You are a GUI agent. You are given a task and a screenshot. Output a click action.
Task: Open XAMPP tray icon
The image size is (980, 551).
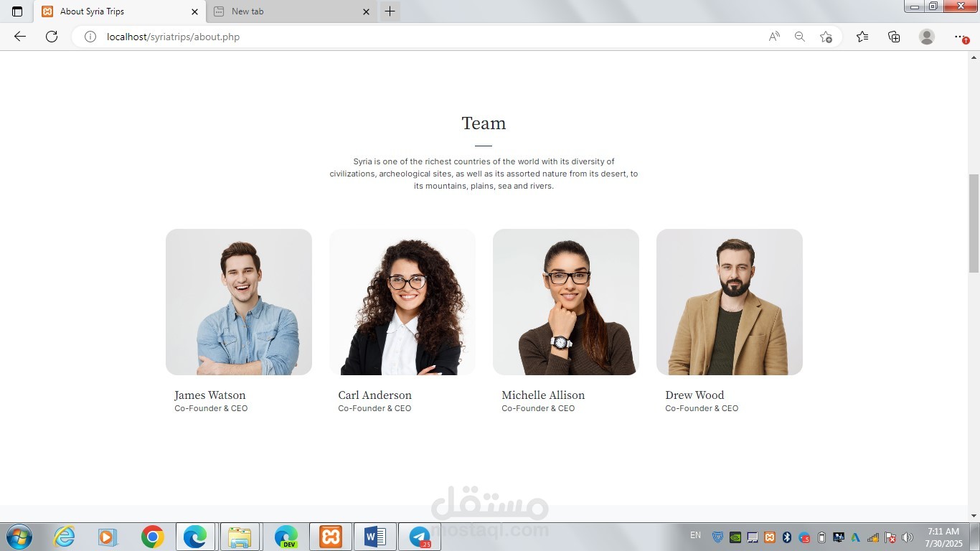[770, 537]
